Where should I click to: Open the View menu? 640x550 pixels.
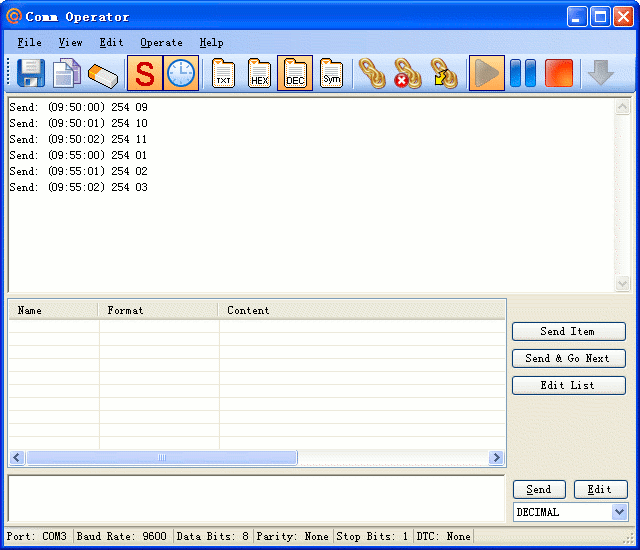70,42
